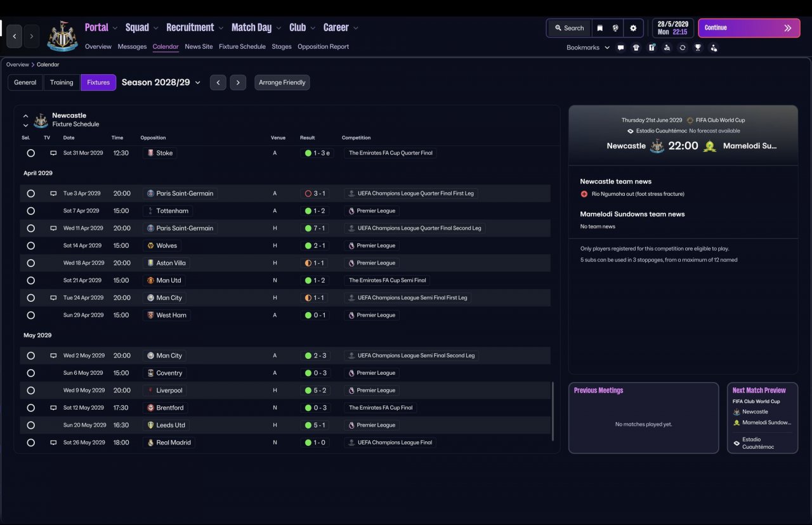Viewport: 812px width, 525px height.
Task: Expand the Portal menu chevron
Action: (x=115, y=28)
